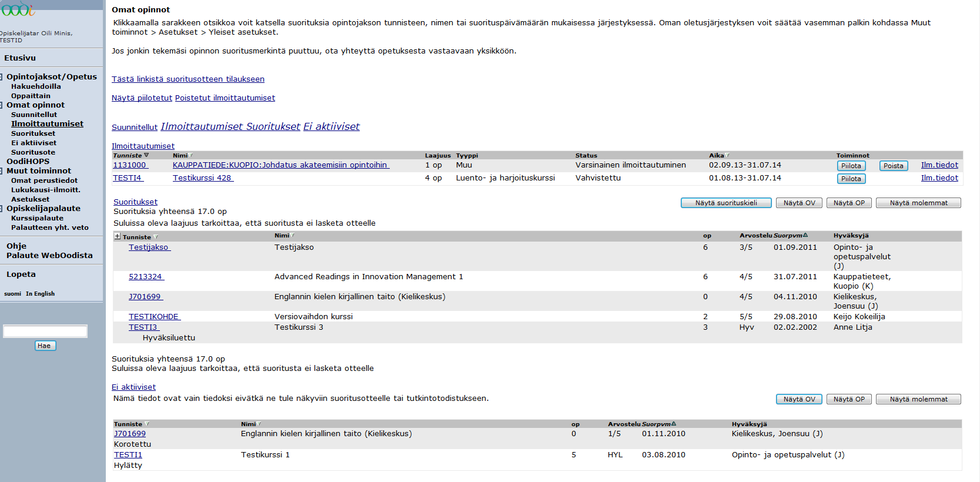Switch to Suoritukset tab link
The height and width of the screenshot is (482, 980).
[273, 126]
